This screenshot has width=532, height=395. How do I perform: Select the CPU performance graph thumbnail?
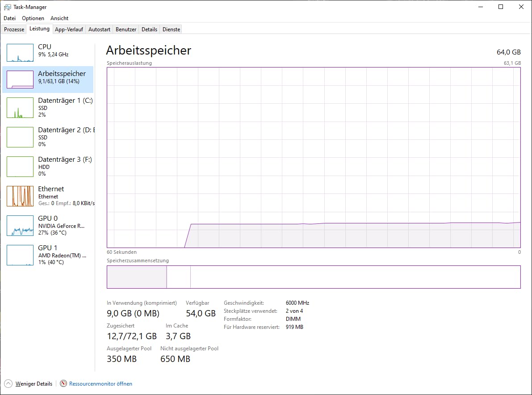[x=20, y=53]
